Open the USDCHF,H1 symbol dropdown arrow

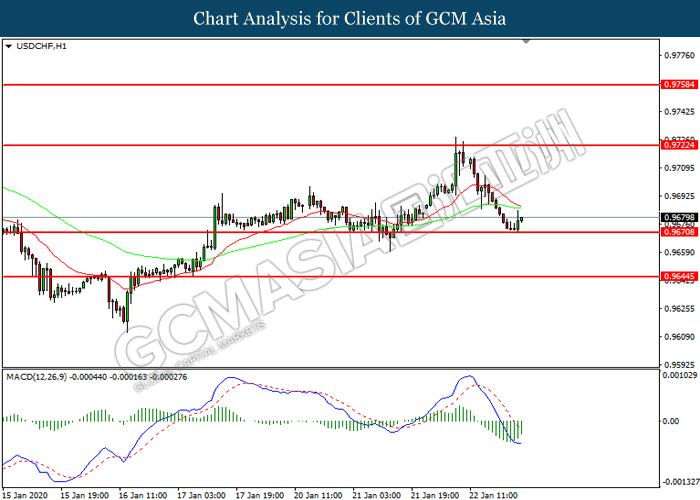pyautogui.click(x=8, y=46)
